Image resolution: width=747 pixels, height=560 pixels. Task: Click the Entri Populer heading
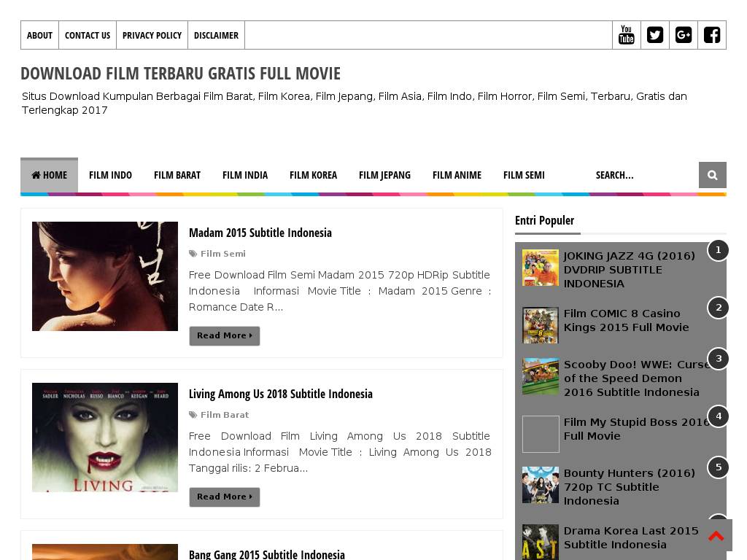click(544, 220)
